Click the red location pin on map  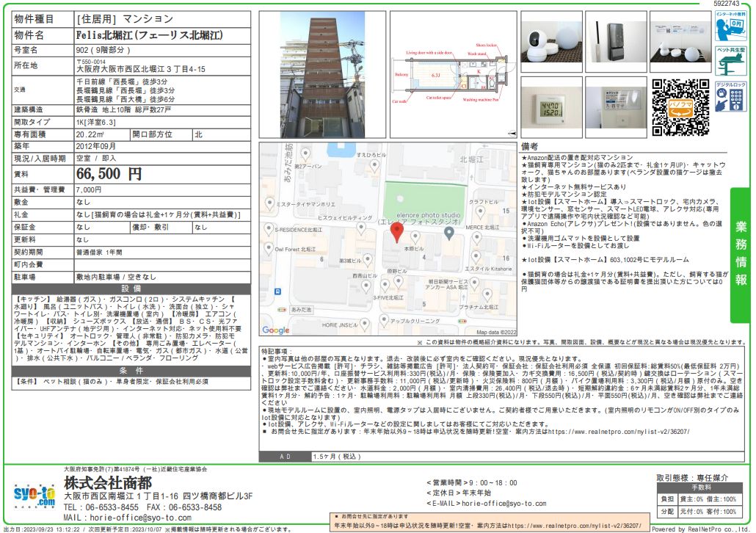point(396,232)
